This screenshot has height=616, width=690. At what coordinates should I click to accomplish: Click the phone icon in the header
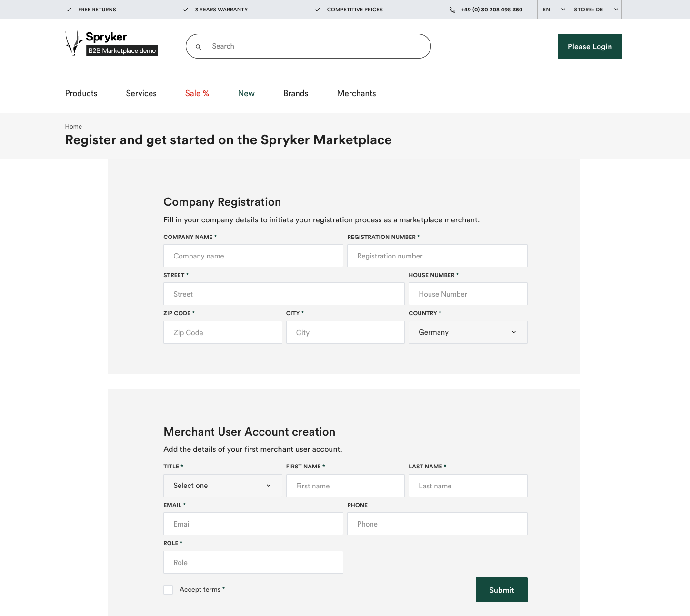pyautogui.click(x=452, y=10)
